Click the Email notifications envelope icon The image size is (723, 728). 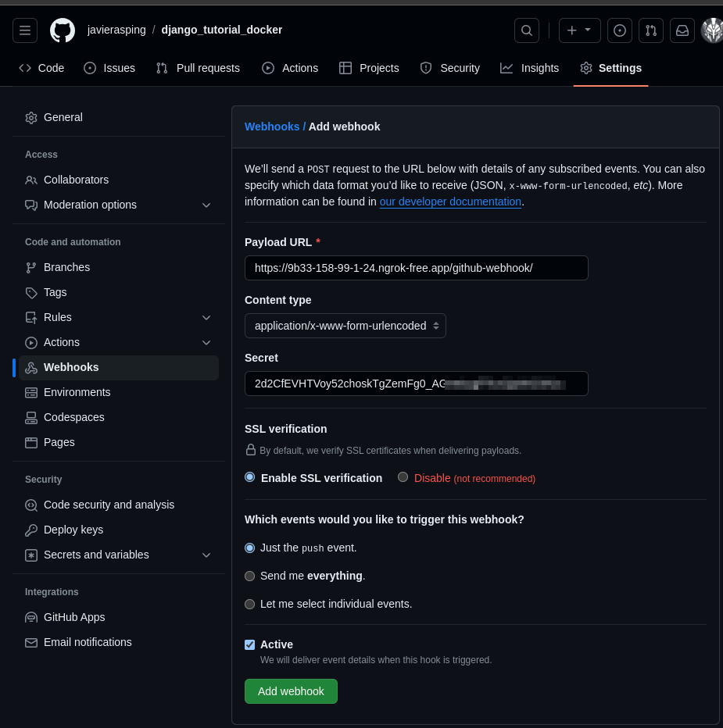[x=31, y=643]
